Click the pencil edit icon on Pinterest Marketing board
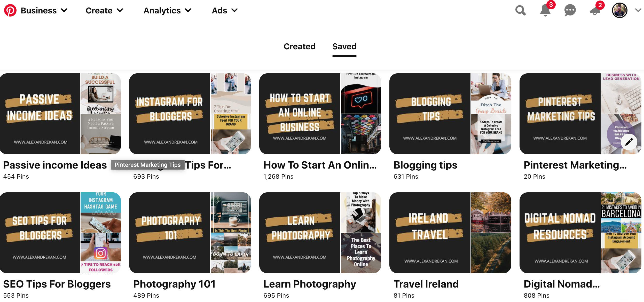The width and height of the screenshot is (644, 302). [x=629, y=142]
